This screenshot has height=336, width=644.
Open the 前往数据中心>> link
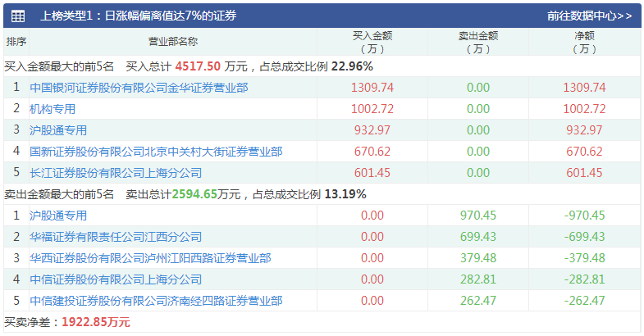(x=589, y=16)
